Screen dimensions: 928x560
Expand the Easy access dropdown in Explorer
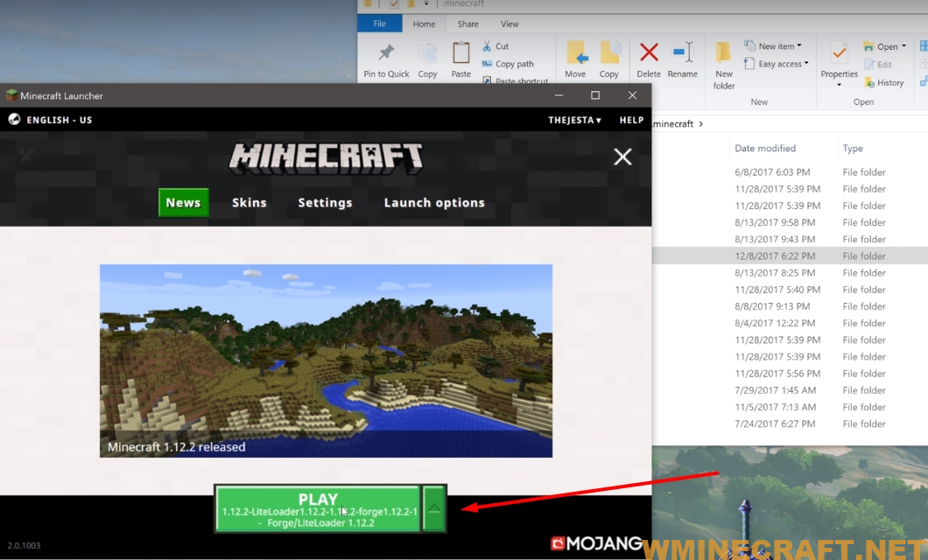click(x=806, y=63)
